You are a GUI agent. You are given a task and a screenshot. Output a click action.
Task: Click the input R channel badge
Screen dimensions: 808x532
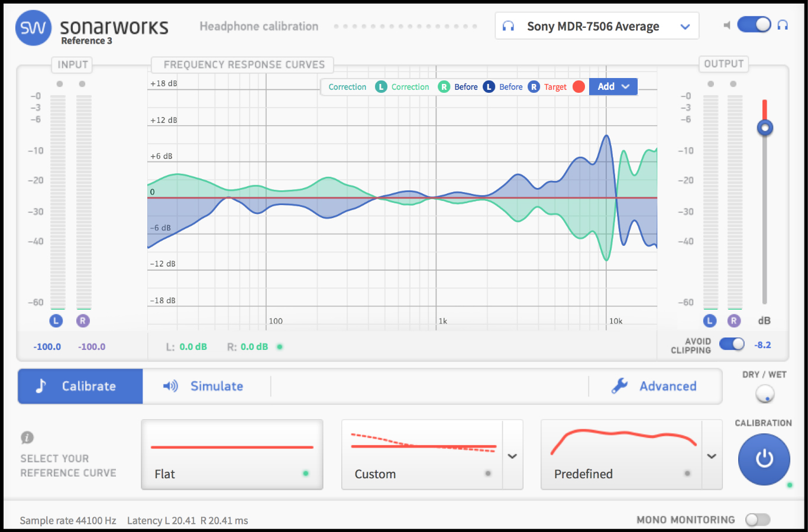pos(83,320)
